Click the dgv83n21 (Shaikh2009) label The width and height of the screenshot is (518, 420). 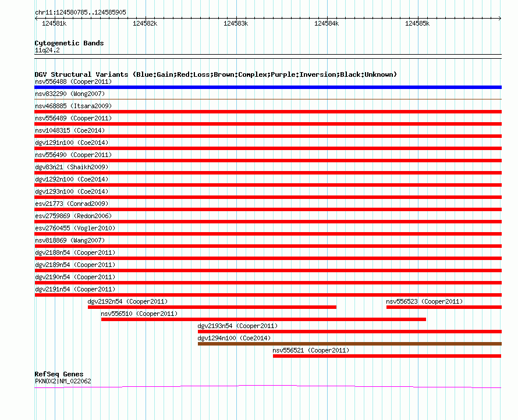(72, 167)
